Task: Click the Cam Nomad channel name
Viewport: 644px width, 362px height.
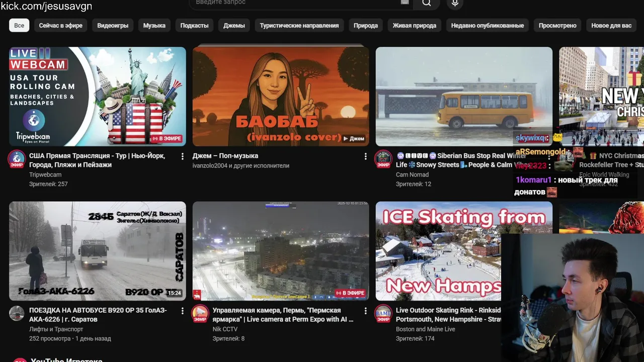Action: (413, 175)
